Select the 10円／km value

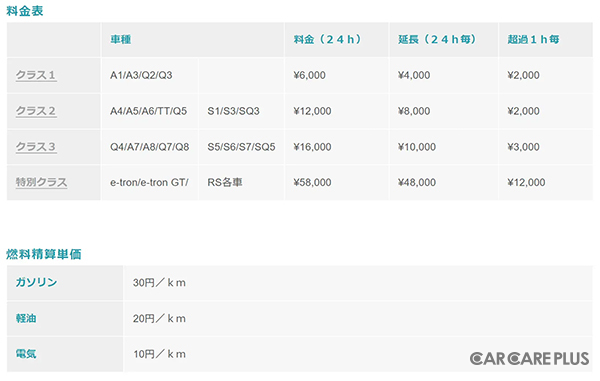(x=159, y=354)
